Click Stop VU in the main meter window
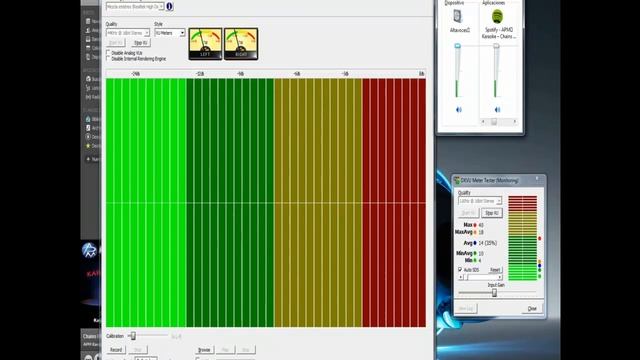640x360 pixels. pyautogui.click(x=141, y=43)
